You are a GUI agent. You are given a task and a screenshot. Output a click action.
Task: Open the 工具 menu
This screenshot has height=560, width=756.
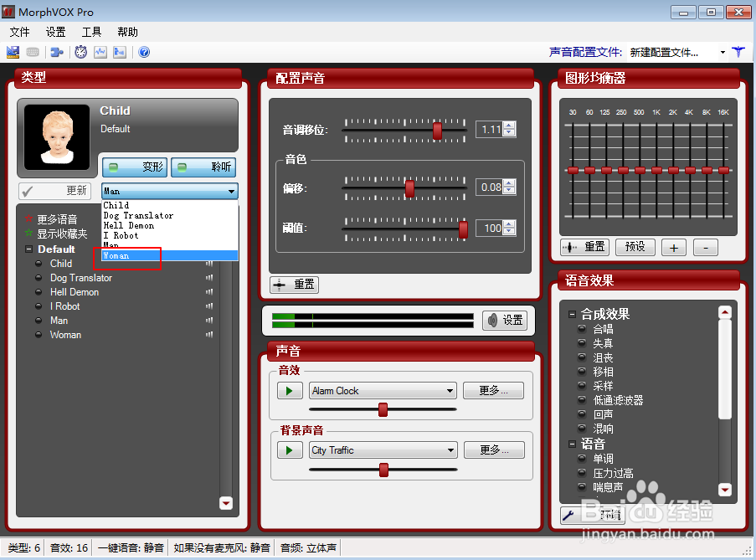91,32
